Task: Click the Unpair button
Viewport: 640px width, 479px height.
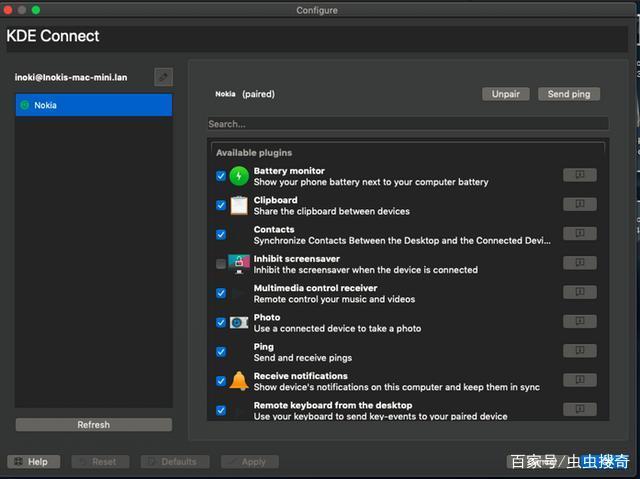Action: coord(506,94)
